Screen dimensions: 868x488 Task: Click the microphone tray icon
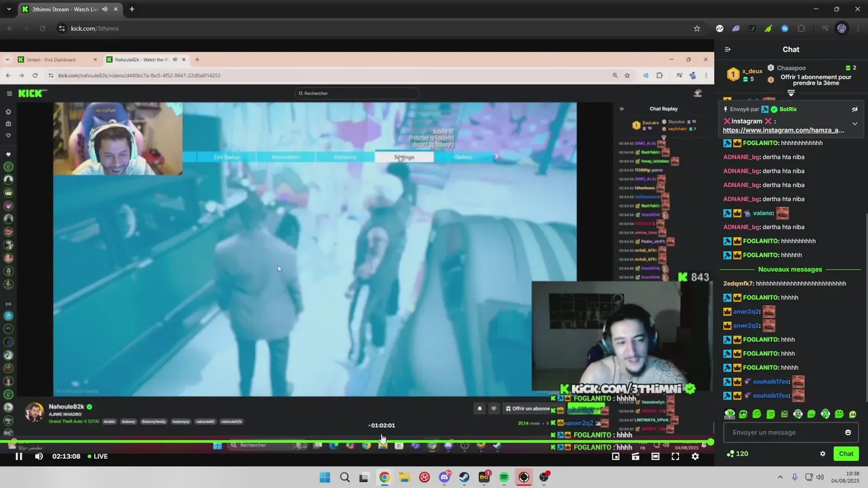pyautogui.click(x=795, y=477)
